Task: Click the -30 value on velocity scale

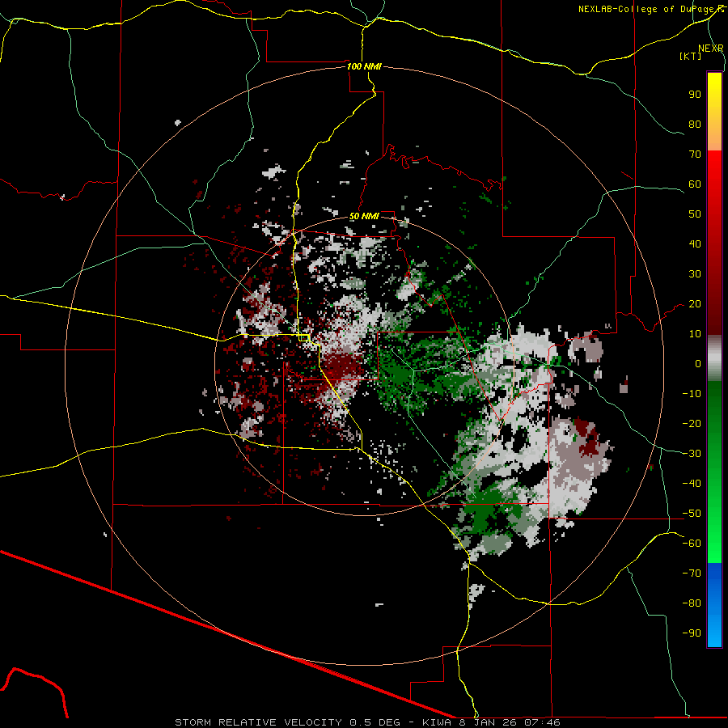Action: [x=692, y=454]
